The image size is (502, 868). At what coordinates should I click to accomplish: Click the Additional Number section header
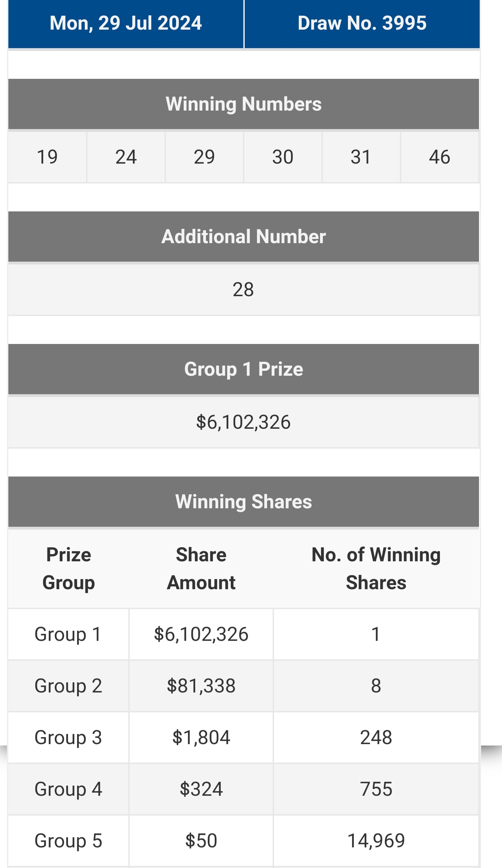243,237
